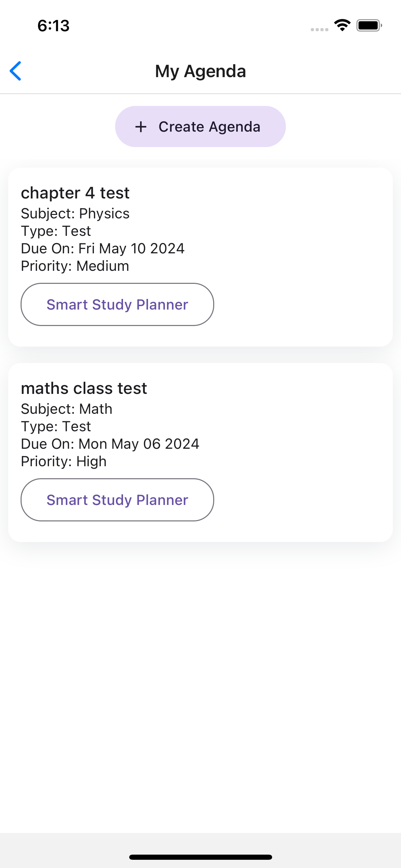Open Smart Study Planner for chapter 4 test
401x868 pixels.
tap(118, 304)
